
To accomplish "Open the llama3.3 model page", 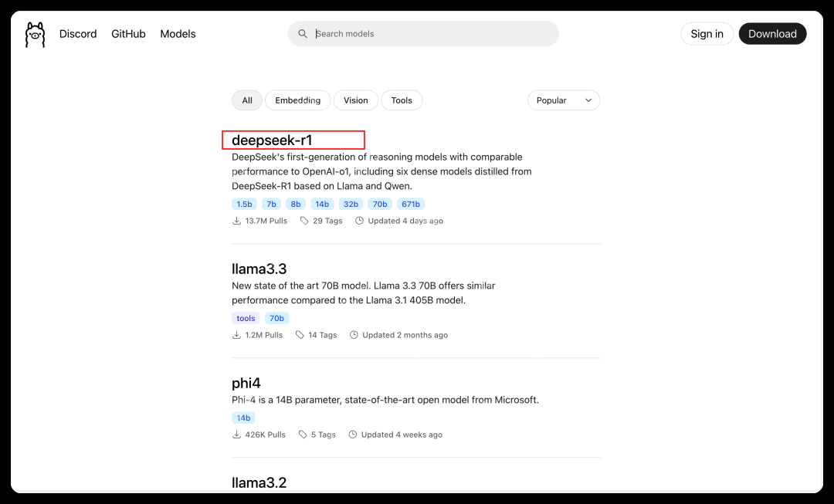I will (x=259, y=269).
